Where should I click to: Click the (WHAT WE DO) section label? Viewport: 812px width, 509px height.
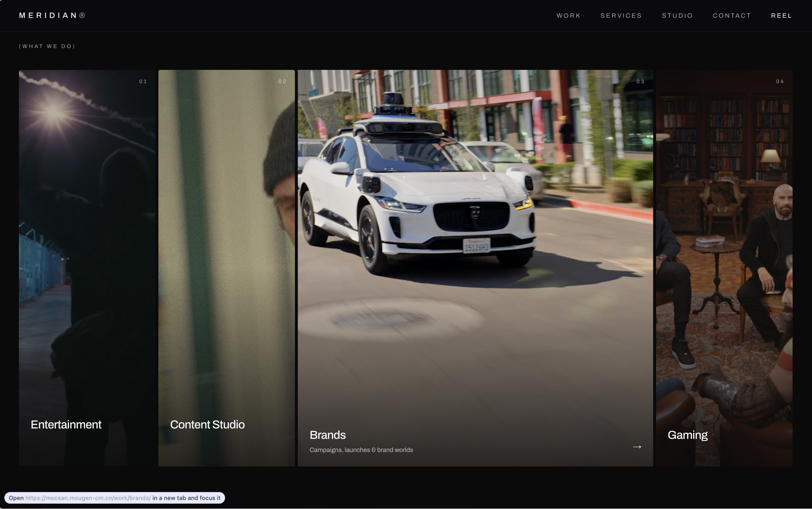tap(47, 46)
